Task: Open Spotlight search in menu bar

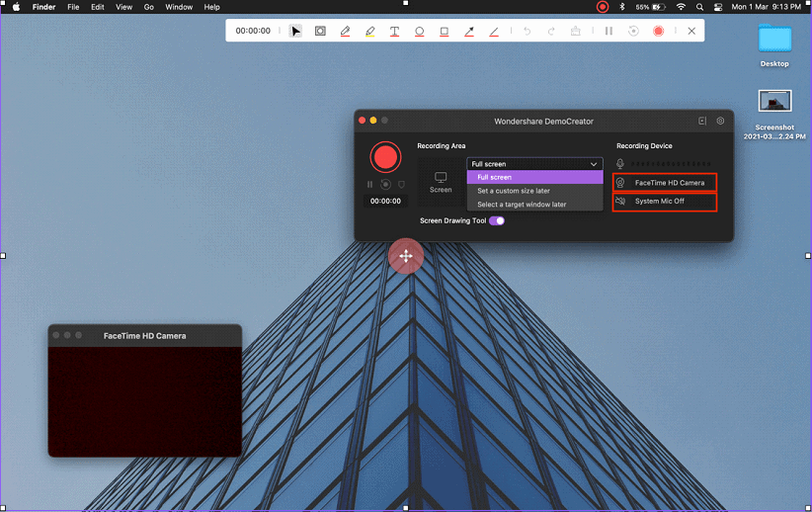Action: click(x=699, y=7)
